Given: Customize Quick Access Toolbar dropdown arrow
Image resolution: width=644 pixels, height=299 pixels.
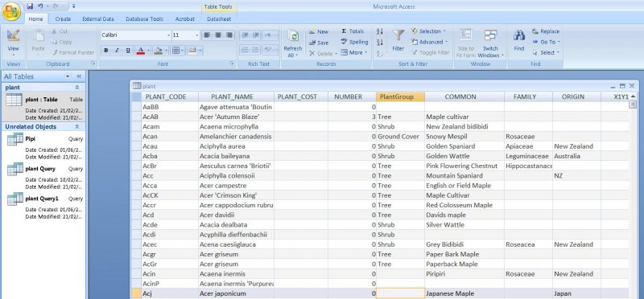Looking at the screenshot, I should click(x=73, y=6).
